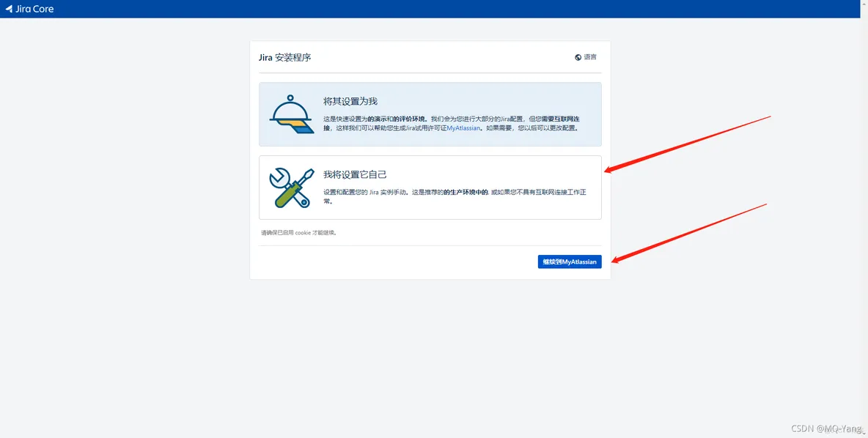Select the 我将设置它自己 manual setup heading
Screen dimensions: 868x438
pos(355,174)
